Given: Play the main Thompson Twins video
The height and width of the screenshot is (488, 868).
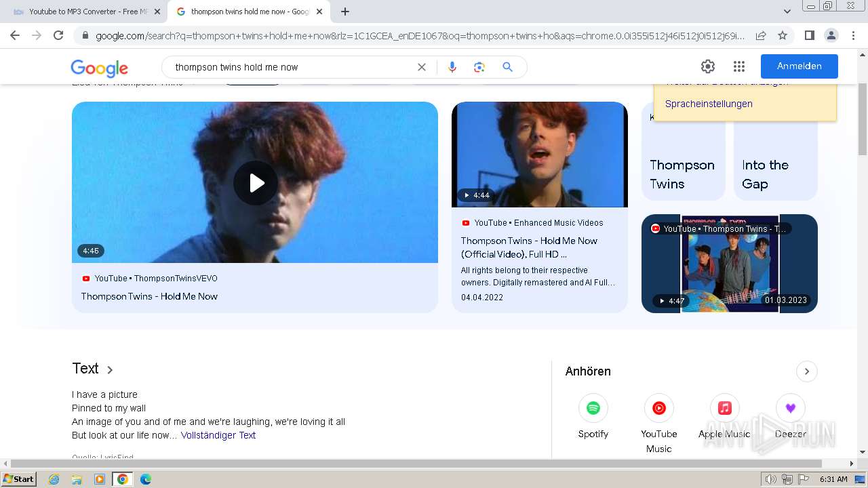Looking at the screenshot, I should coord(256,183).
